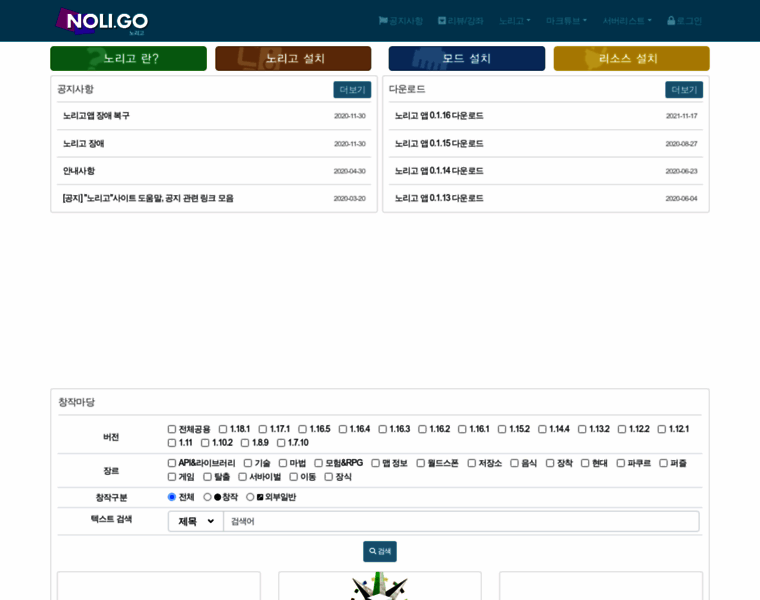Open notice 노리고 장애
760x600 pixels.
[x=83, y=143]
